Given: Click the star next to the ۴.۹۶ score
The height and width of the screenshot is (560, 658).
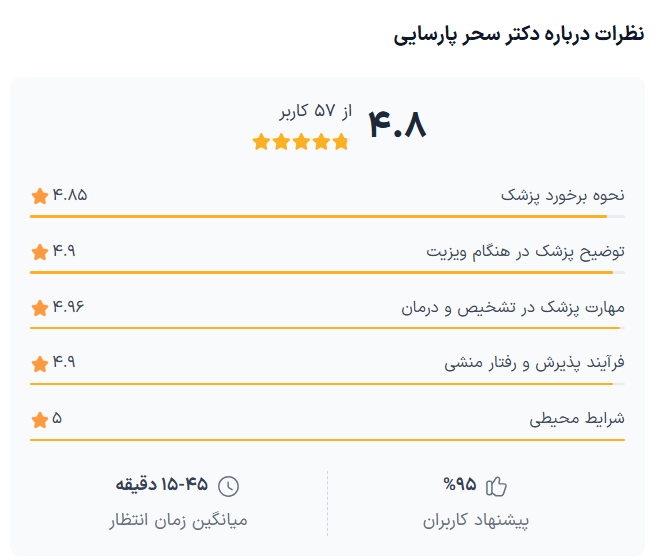Looking at the screenshot, I should point(40,308).
